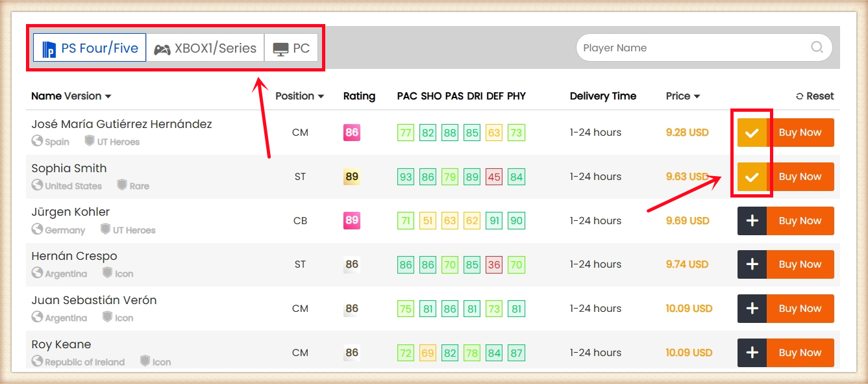
Task: Click the Republic of Ireland globe icon
Action: point(37,361)
